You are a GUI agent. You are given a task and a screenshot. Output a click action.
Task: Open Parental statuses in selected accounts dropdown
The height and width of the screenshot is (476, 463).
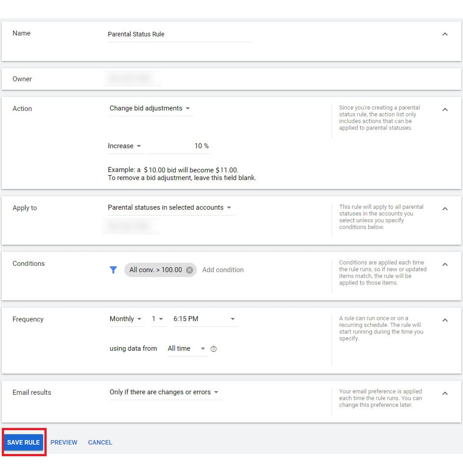pos(170,207)
